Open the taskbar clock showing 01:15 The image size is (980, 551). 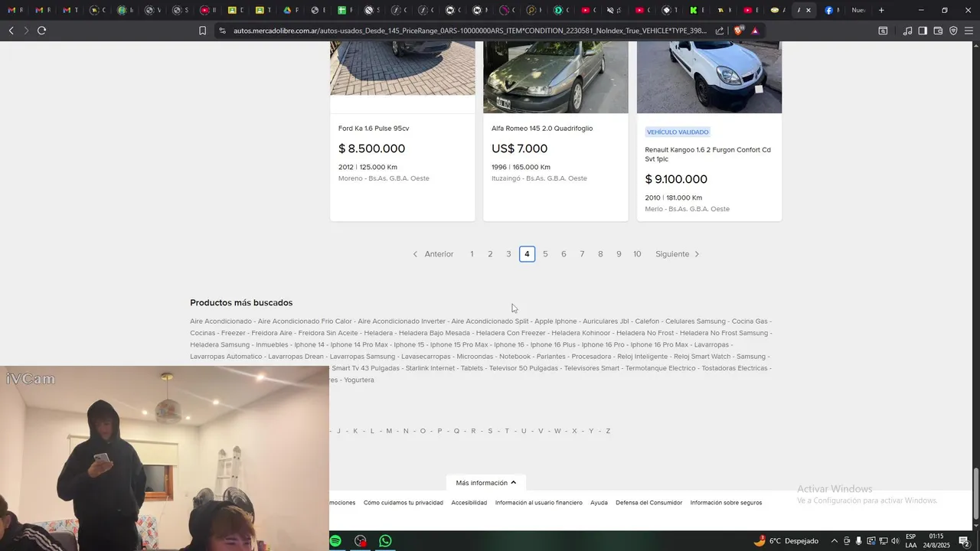[x=936, y=541]
